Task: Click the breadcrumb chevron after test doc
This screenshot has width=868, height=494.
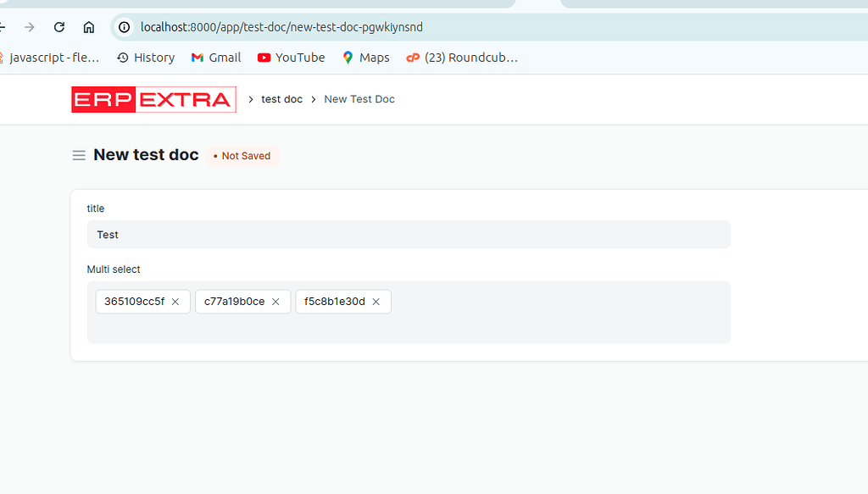Action: point(312,99)
